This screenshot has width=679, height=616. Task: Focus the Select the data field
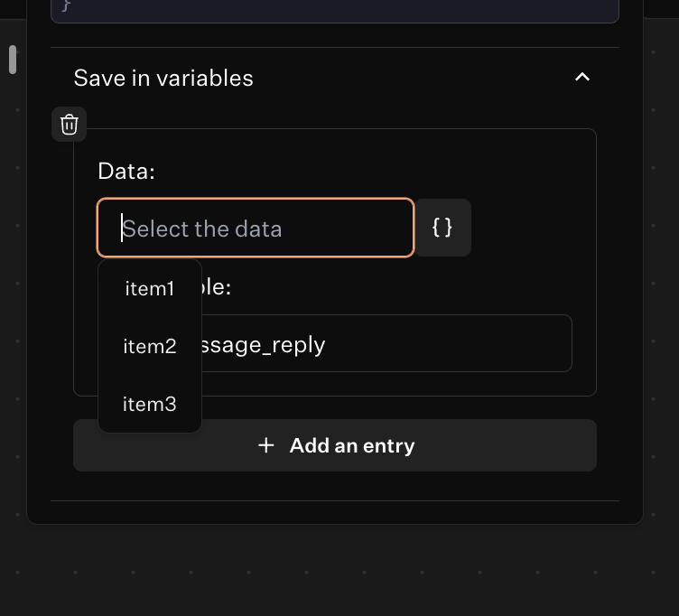(256, 229)
